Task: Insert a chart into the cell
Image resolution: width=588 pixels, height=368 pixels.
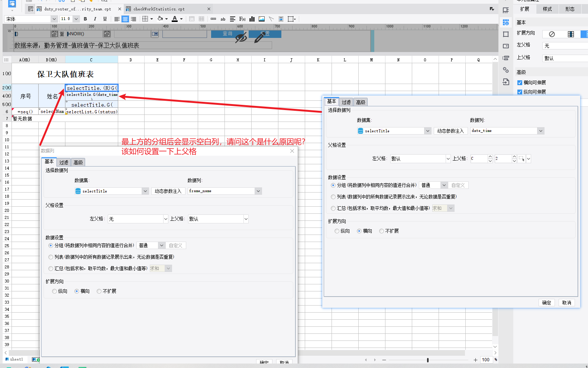Action: pyautogui.click(x=252, y=19)
